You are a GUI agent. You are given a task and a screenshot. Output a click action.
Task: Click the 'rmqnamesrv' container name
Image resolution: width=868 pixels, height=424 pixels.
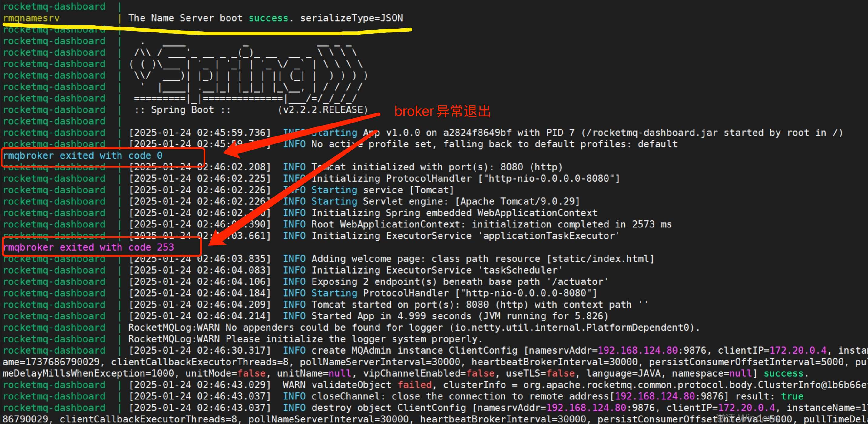(x=31, y=18)
